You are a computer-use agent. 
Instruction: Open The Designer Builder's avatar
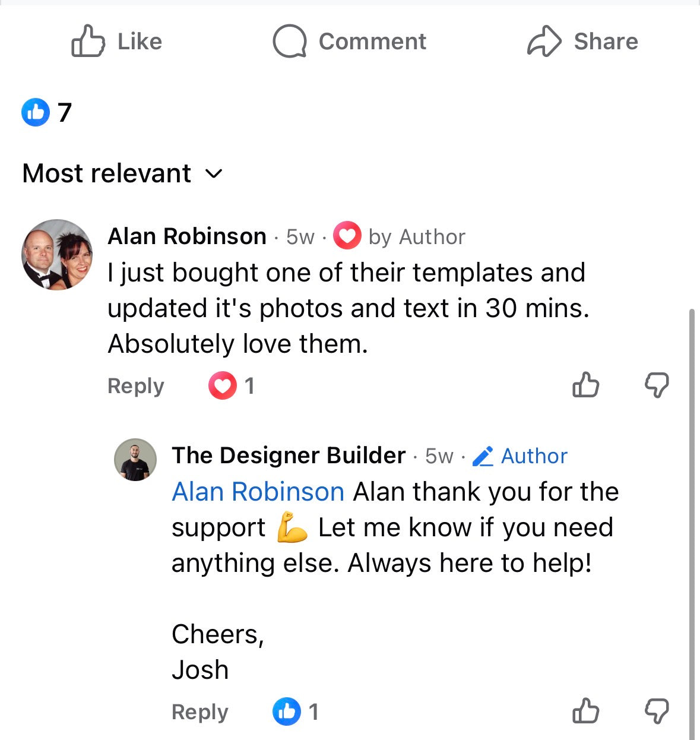pyautogui.click(x=135, y=460)
